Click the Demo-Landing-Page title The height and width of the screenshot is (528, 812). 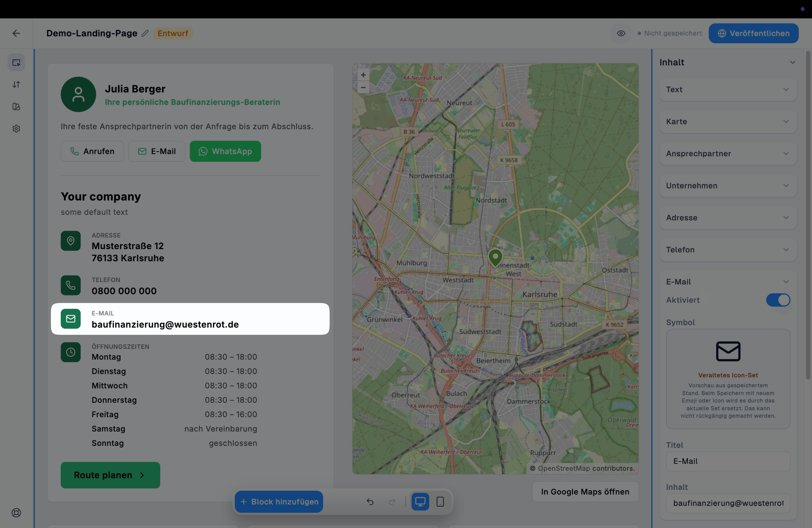pyautogui.click(x=92, y=33)
